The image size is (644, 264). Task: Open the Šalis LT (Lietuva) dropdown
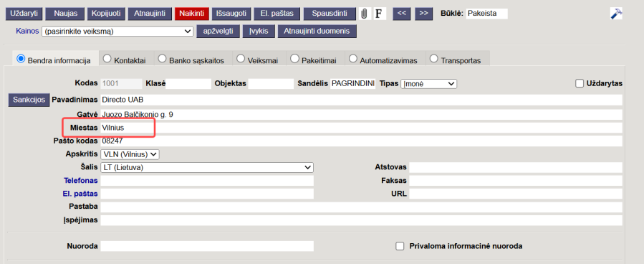click(207, 167)
